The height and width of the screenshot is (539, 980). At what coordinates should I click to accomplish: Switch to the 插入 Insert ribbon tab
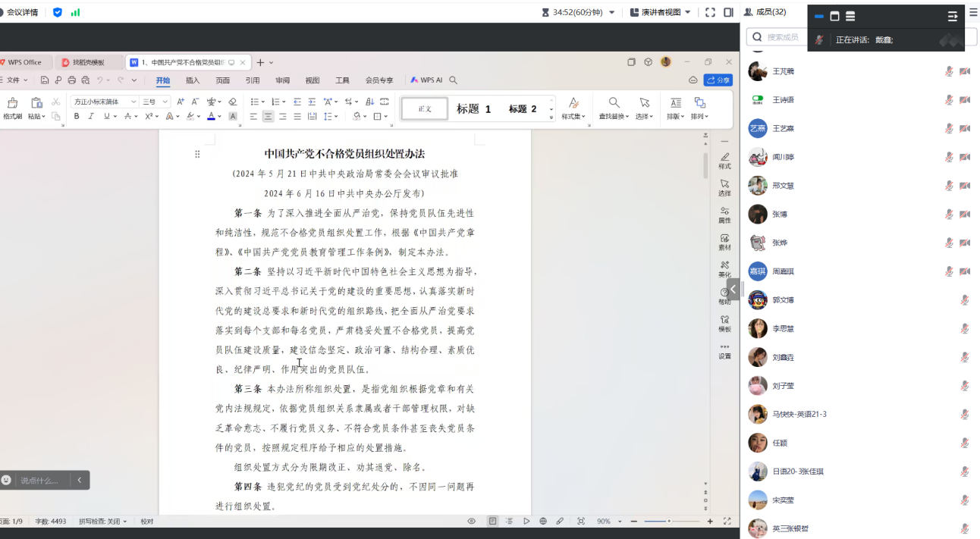(193, 80)
